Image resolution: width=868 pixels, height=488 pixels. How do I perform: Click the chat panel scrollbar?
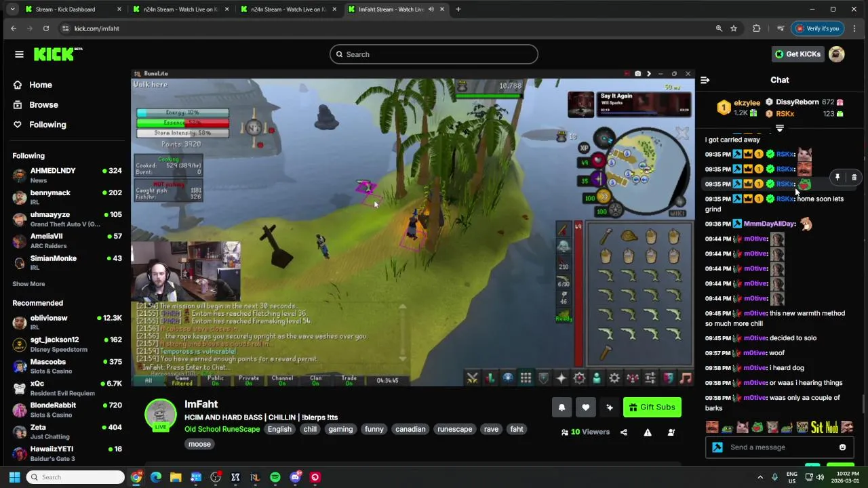(x=863, y=404)
